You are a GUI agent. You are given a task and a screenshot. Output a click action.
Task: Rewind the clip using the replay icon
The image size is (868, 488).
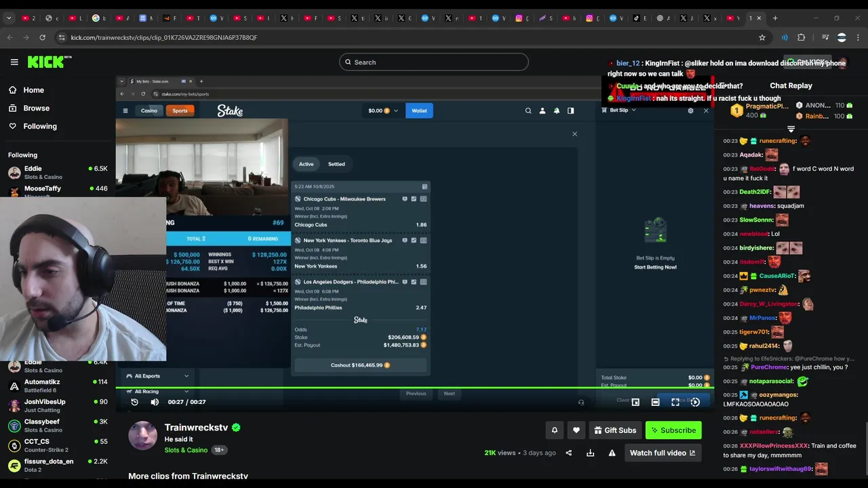click(134, 402)
